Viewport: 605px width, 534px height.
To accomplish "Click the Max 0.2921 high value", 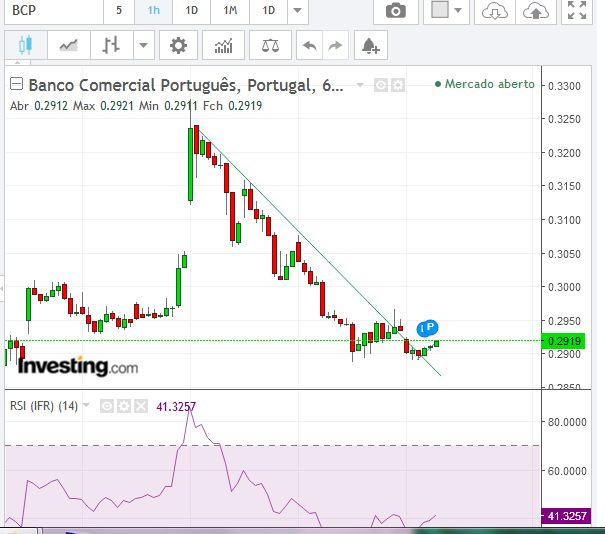I will tap(103, 106).
